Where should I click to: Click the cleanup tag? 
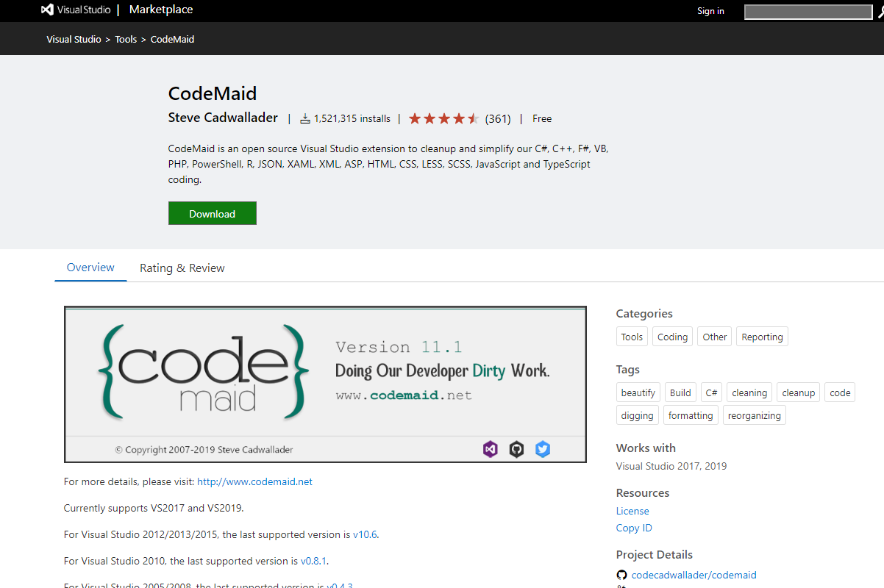click(798, 392)
